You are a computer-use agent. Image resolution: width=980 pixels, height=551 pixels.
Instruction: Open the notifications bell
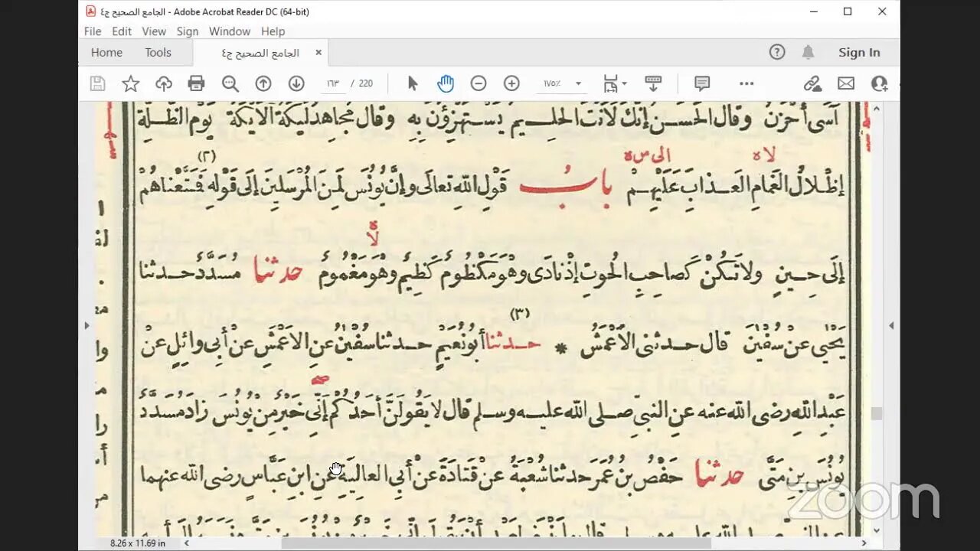click(x=808, y=52)
